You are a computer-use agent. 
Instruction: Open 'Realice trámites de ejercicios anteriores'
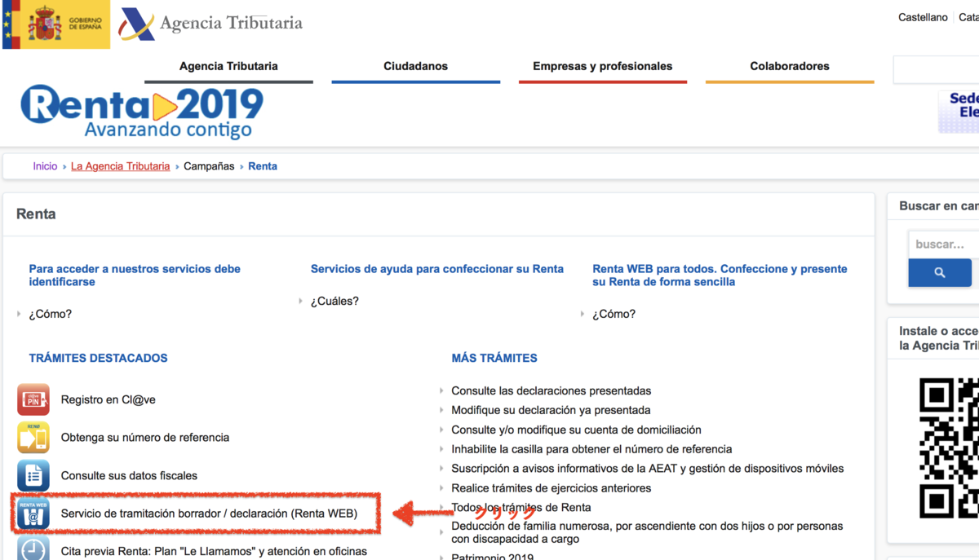click(552, 488)
